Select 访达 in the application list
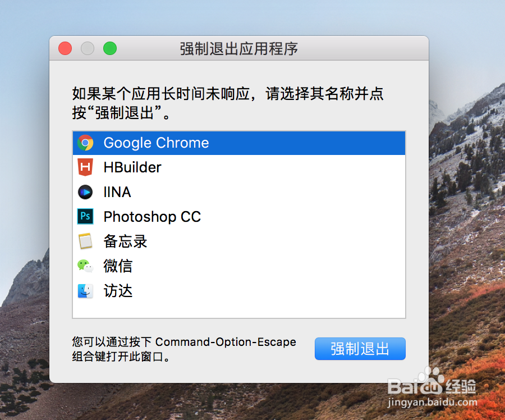The height and width of the screenshot is (420, 505). pos(118,291)
